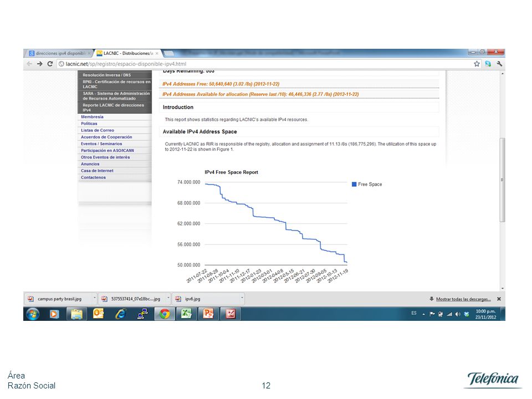The image size is (532, 399).
Task: Click the extension icon beside the star
Action: click(488, 64)
